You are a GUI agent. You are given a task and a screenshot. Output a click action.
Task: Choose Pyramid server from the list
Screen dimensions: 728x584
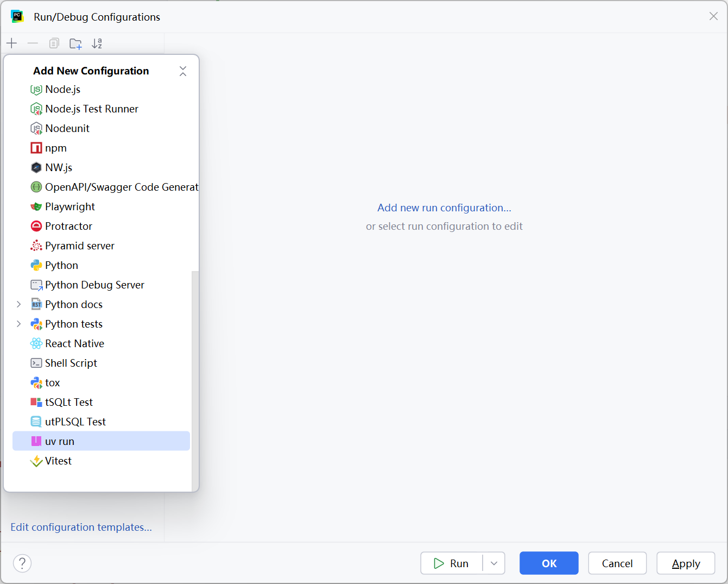tap(79, 246)
